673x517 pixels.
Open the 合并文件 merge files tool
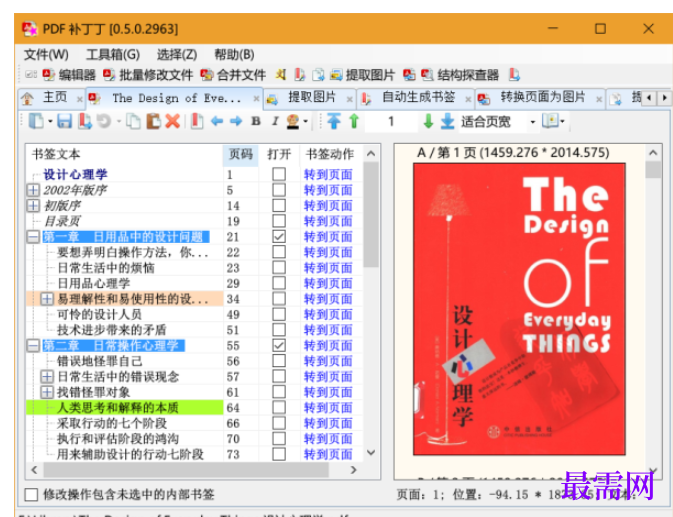(x=233, y=75)
